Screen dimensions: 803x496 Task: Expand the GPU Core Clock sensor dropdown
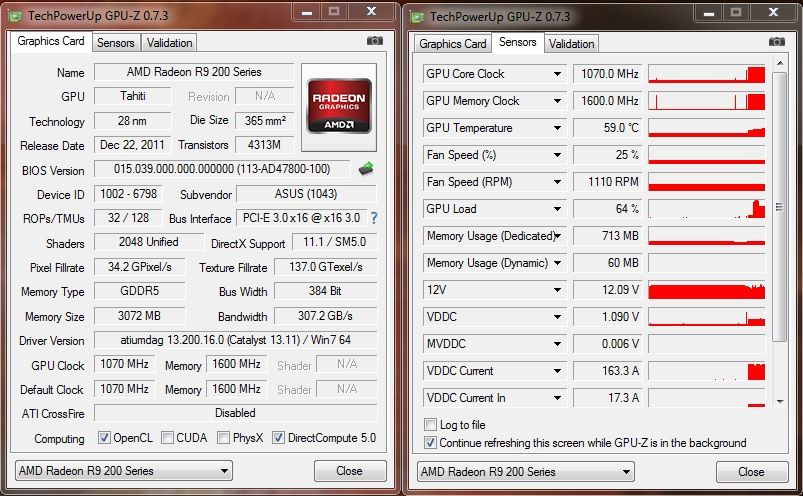[x=558, y=74]
